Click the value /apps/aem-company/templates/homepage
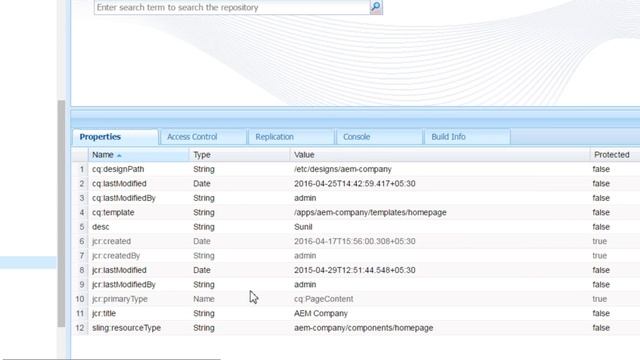The image size is (640, 360). (x=370, y=212)
